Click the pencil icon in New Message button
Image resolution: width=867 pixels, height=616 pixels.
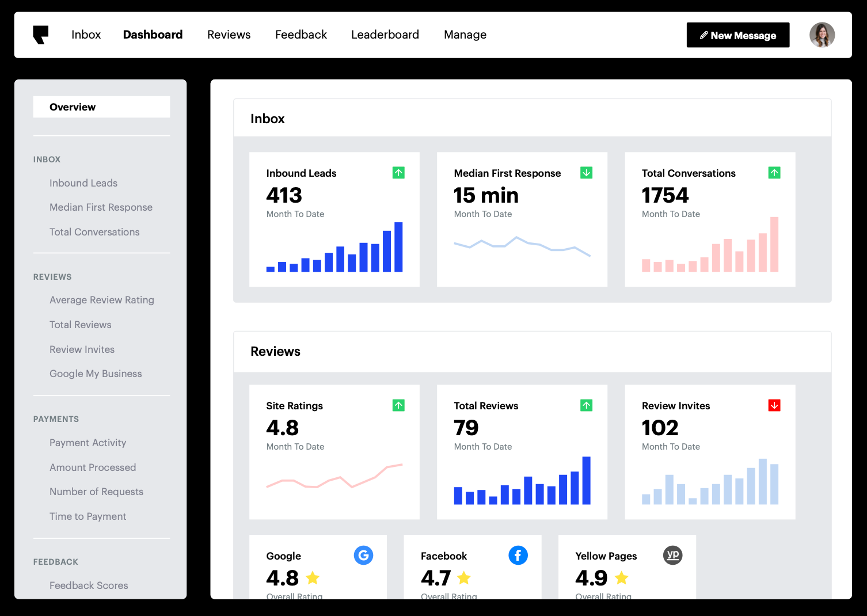[x=705, y=35]
